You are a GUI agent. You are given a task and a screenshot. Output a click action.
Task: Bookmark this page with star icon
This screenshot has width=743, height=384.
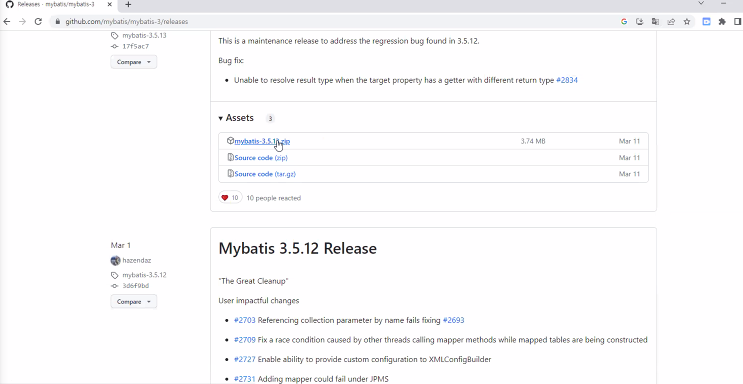point(687,21)
